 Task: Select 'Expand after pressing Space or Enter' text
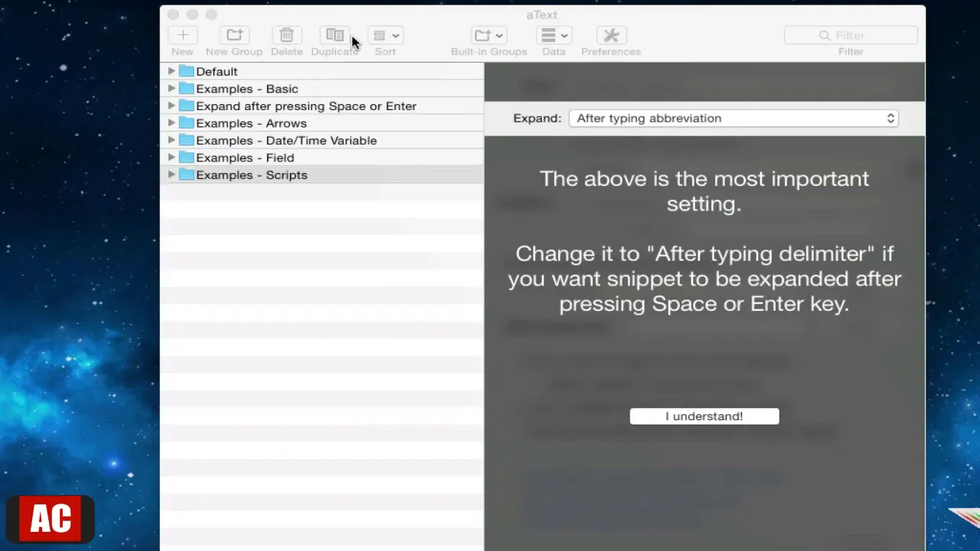306,106
